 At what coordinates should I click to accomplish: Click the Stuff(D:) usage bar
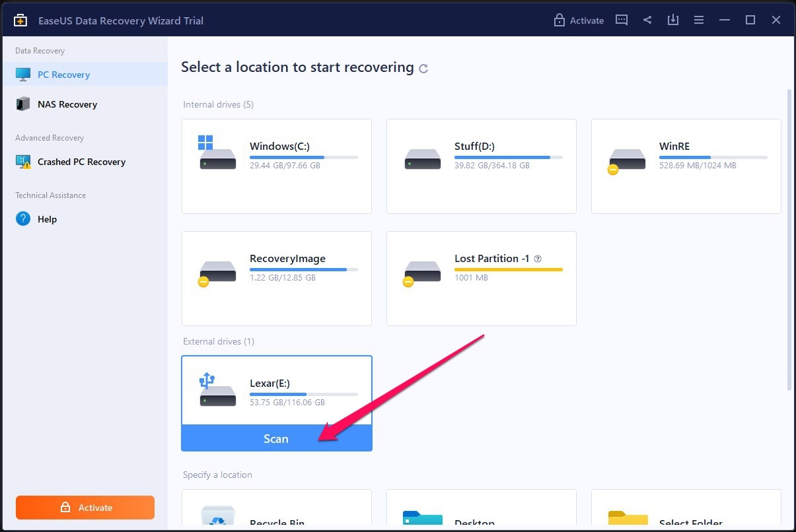tap(509, 157)
